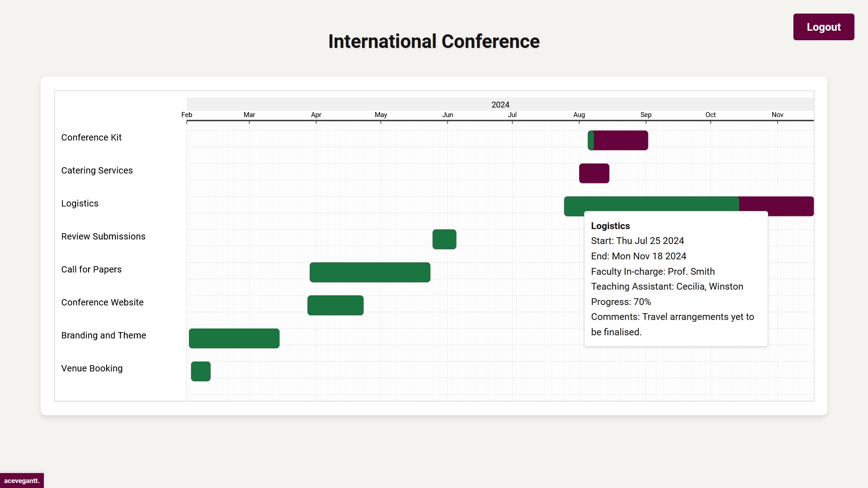The width and height of the screenshot is (868, 488).
Task: Click the Mar month label
Action: (x=249, y=115)
